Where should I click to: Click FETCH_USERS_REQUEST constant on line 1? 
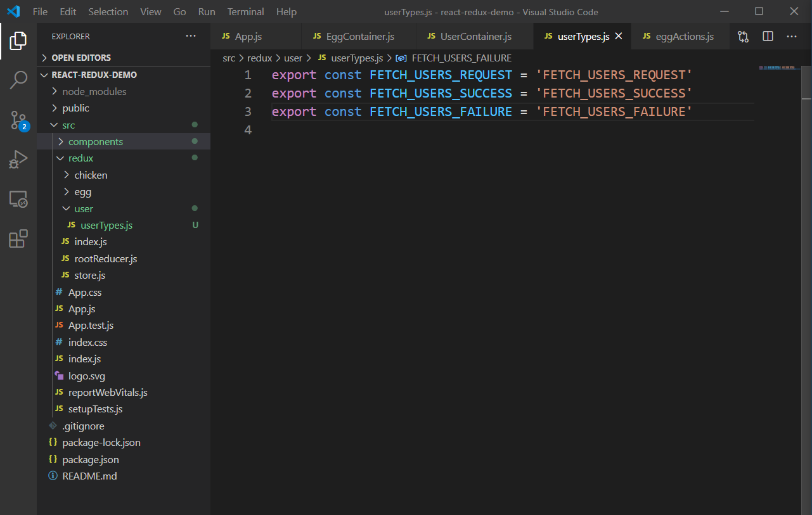click(441, 75)
